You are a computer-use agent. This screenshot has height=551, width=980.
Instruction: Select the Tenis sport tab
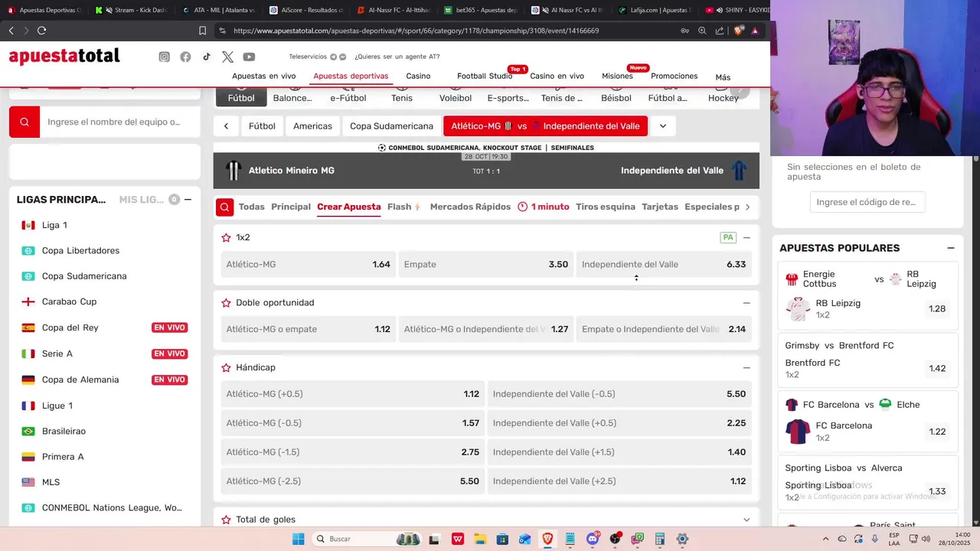pyautogui.click(x=402, y=97)
